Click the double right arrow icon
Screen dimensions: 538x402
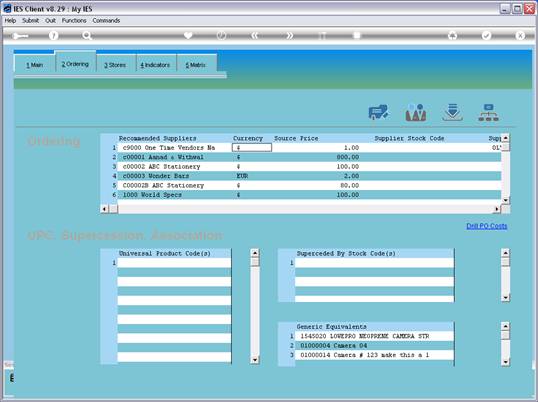290,35
